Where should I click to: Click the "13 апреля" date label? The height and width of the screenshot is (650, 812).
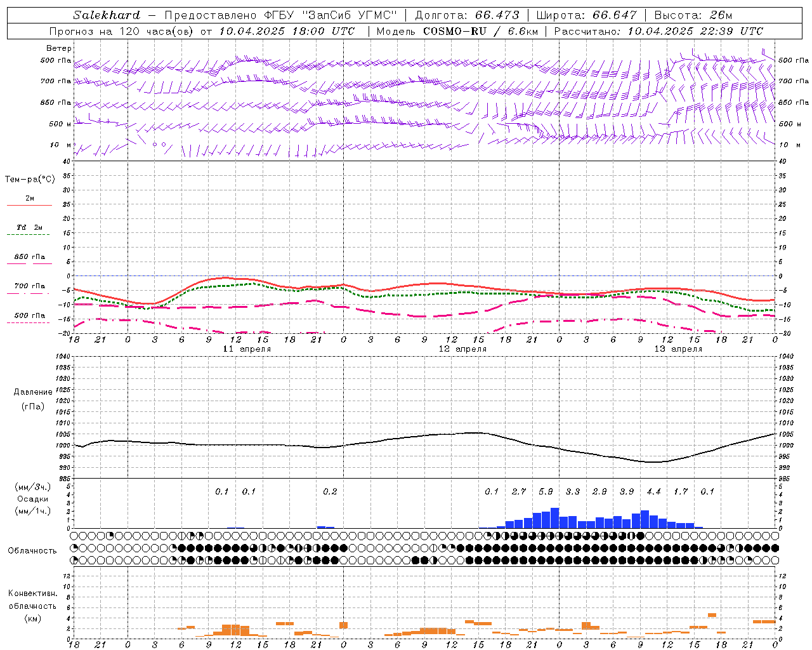pos(678,349)
